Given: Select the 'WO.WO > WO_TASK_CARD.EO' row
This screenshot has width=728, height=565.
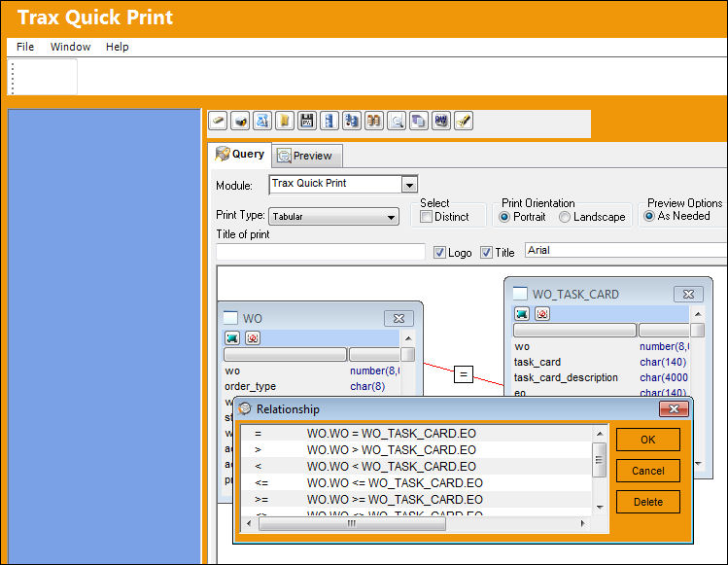Looking at the screenshot, I should pyautogui.click(x=417, y=450).
